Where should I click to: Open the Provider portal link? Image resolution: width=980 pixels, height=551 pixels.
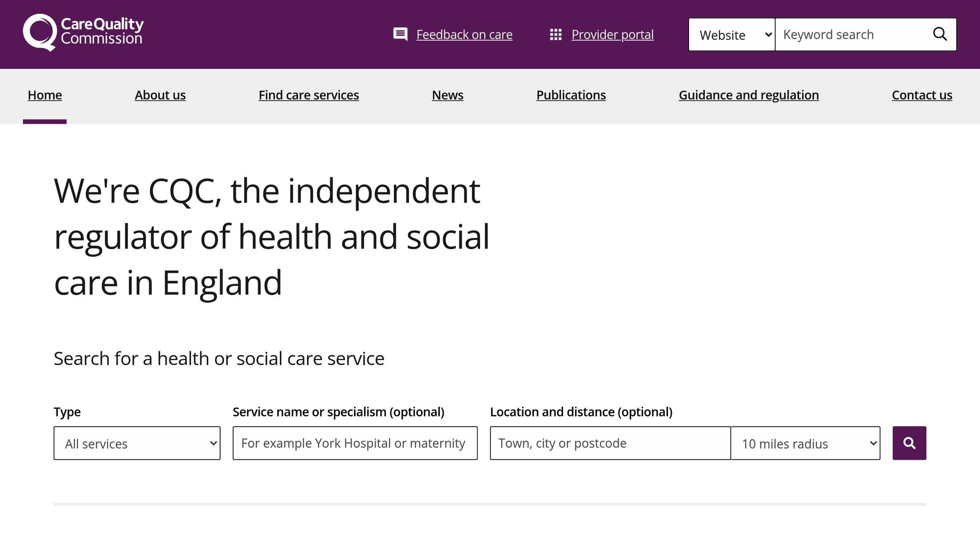[612, 34]
